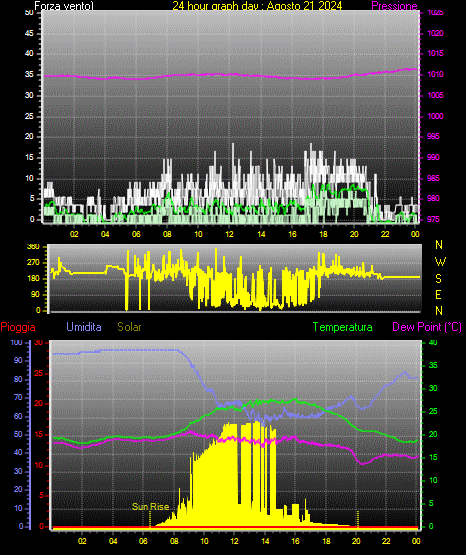
Task: Click the 40 value on temperature axis
Action: click(433, 342)
